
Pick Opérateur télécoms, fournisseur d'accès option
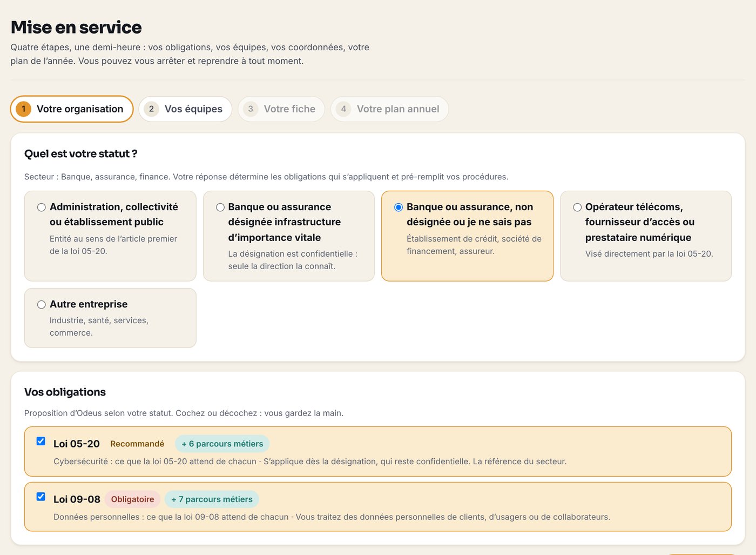point(577,208)
